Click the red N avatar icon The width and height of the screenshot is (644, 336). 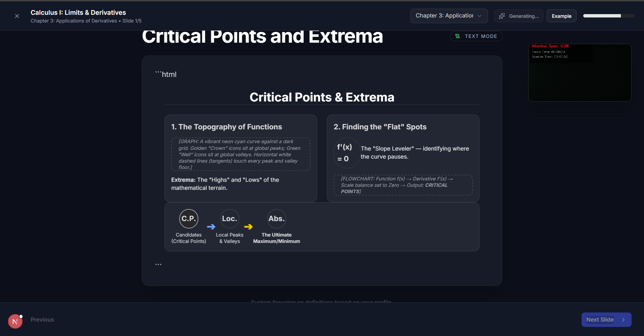point(15,322)
